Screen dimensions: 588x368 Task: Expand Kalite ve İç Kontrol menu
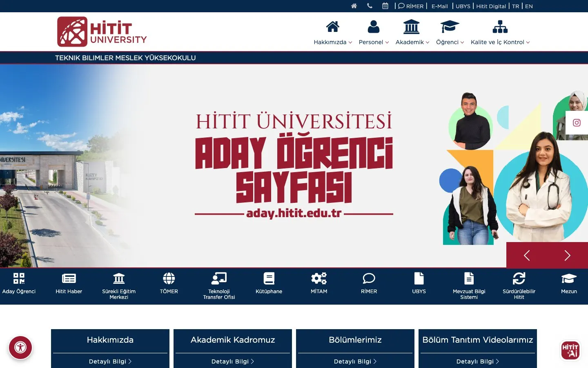pos(500,42)
